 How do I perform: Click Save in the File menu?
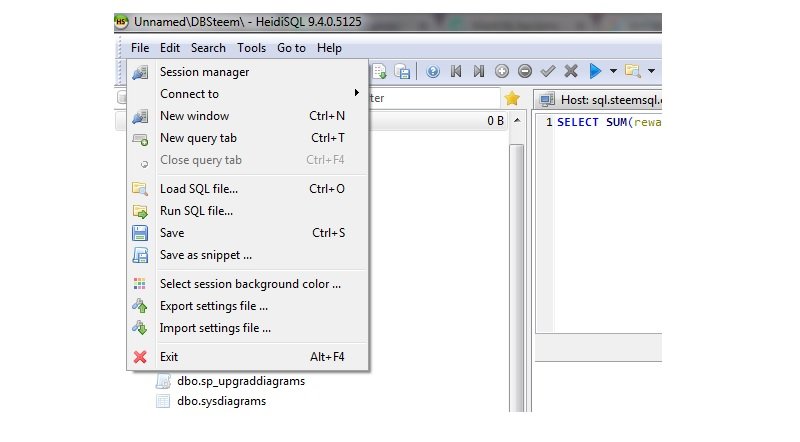(x=247, y=233)
